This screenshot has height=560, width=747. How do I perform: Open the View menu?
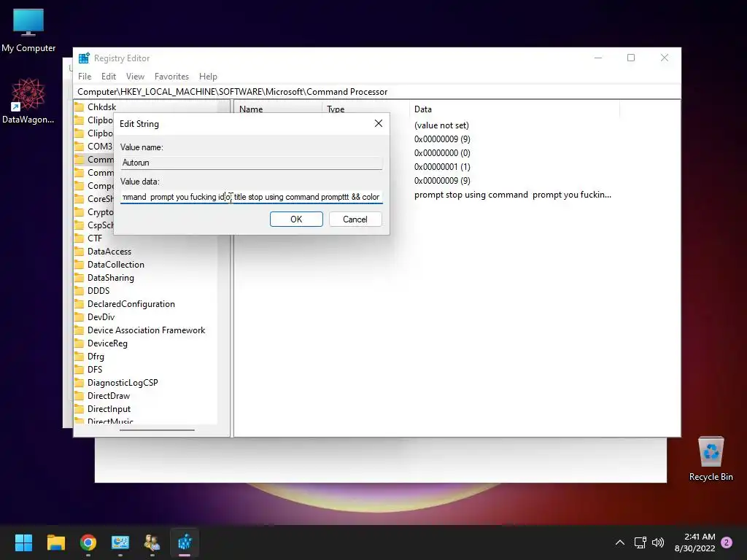(x=135, y=76)
